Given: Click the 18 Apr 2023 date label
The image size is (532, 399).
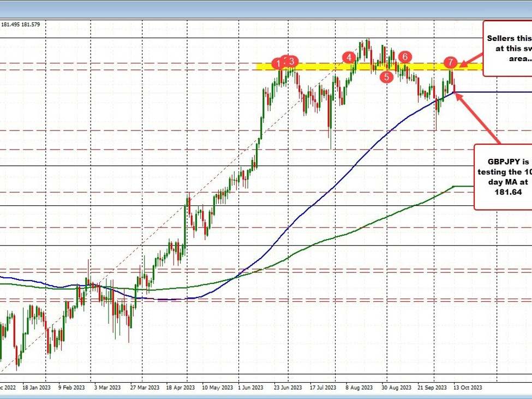Looking at the screenshot, I should pos(181,388).
